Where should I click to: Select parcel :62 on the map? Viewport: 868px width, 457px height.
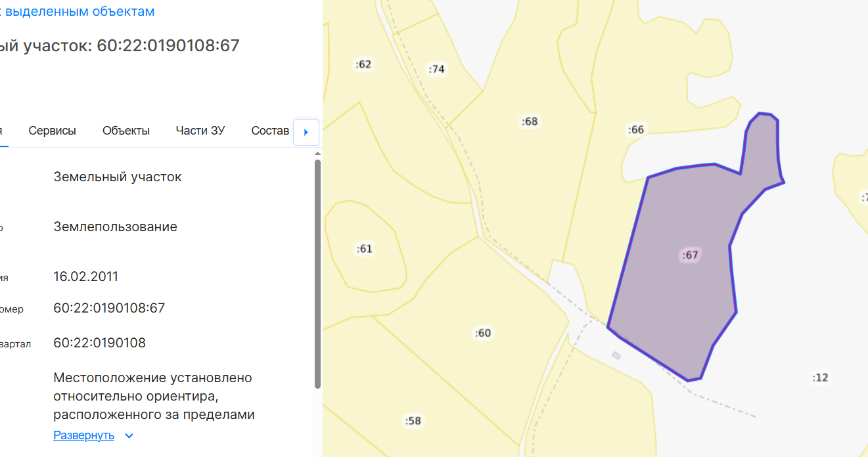pos(363,64)
